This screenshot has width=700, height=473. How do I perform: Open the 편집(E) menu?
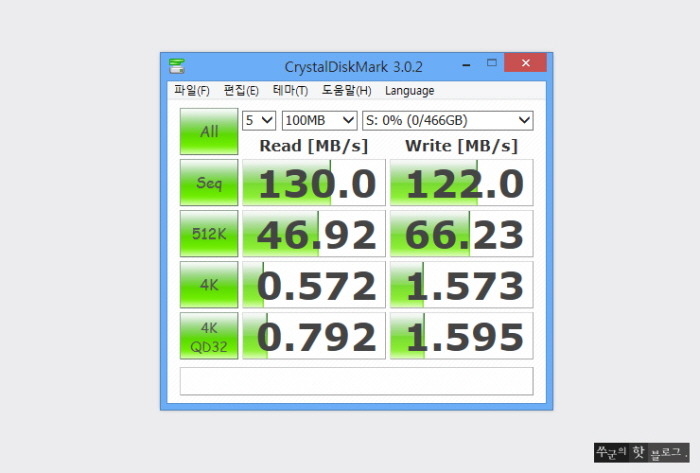click(x=241, y=91)
